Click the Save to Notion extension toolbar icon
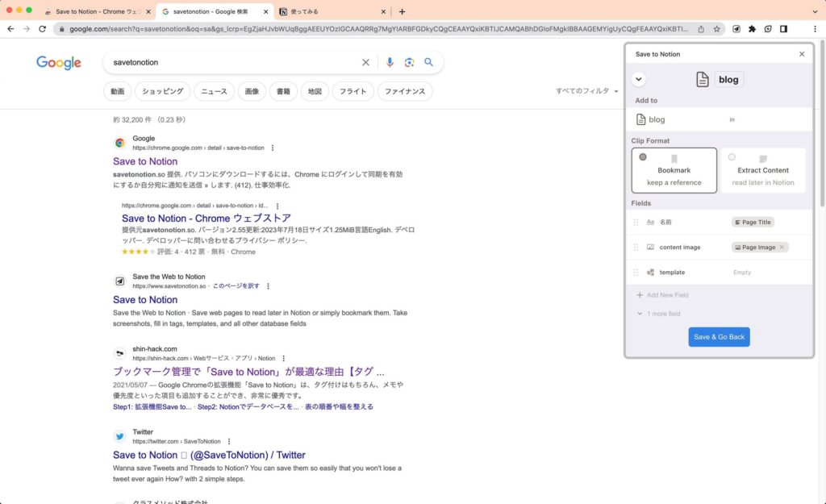Image resolution: width=826 pixels, height=504 pixels. [x=736, y=29]
